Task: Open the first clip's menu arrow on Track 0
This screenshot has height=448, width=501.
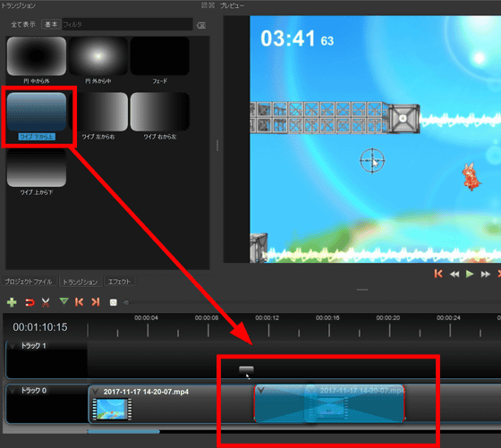Action: [95, 391]
